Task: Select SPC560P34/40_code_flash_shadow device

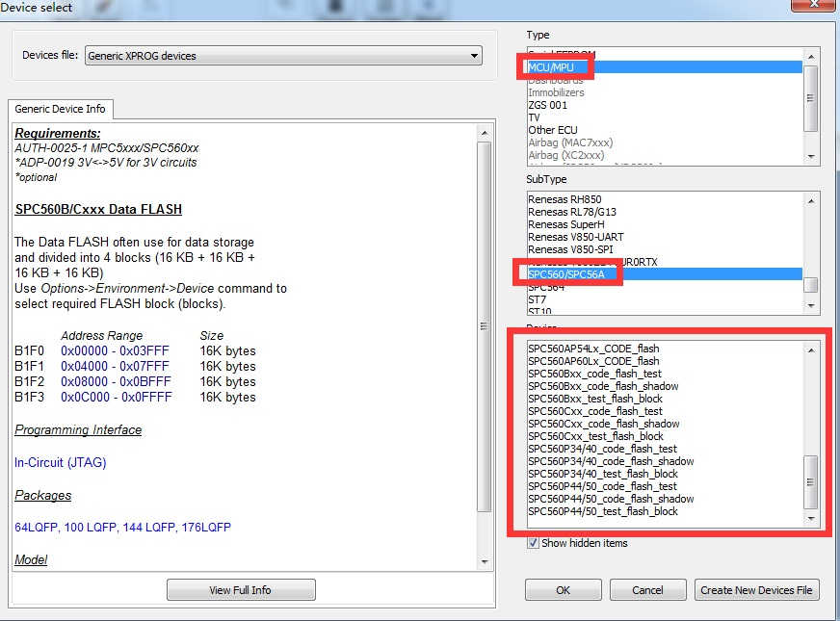Action: tap(665, 461)
